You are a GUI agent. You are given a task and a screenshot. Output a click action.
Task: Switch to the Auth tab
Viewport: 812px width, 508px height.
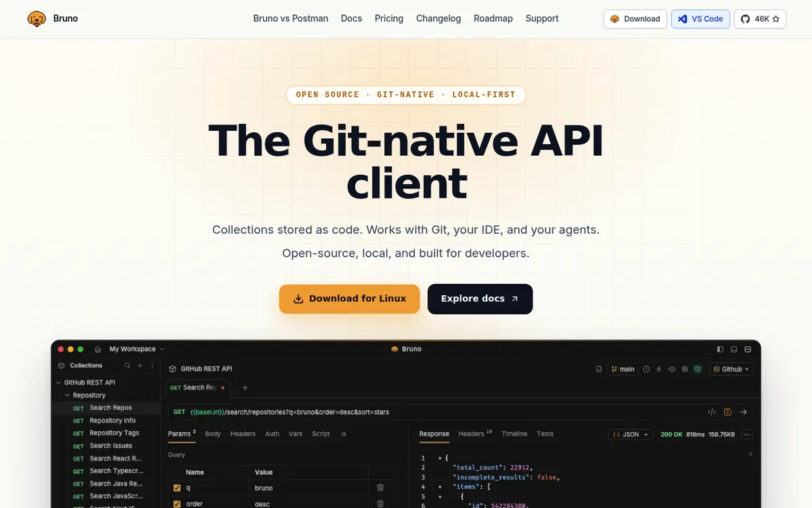click(x=272, y=434)
